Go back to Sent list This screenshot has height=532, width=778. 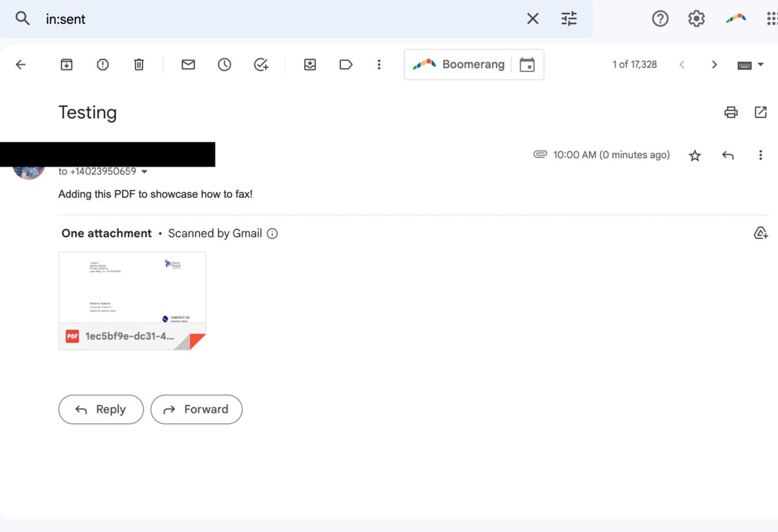(x=21, y=64)
